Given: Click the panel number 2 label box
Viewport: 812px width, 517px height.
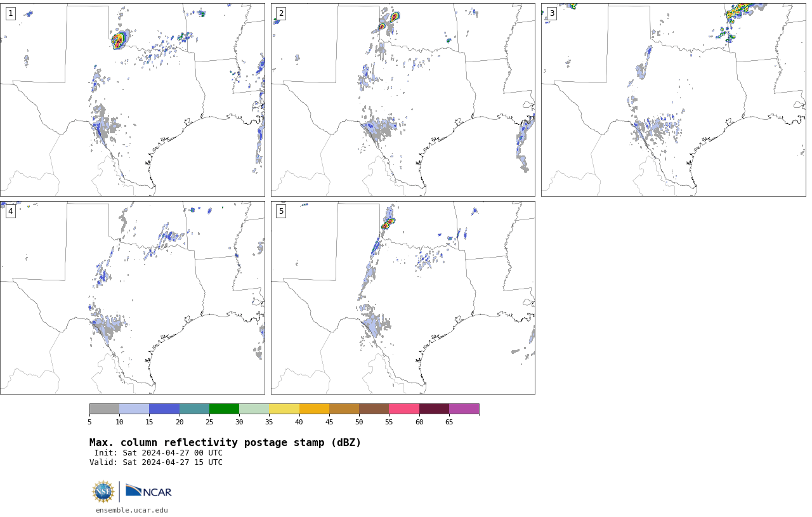Looking at the screenshot, I should (281, 13).
